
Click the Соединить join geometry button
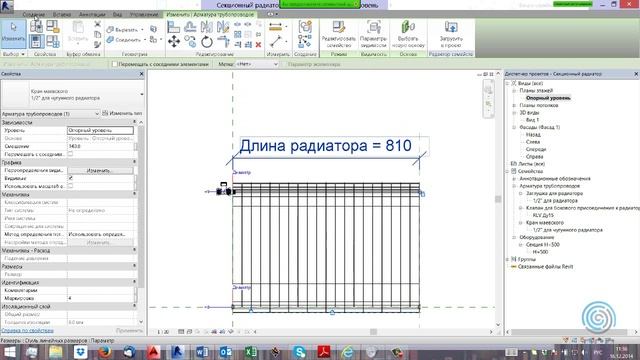[127, 40]
